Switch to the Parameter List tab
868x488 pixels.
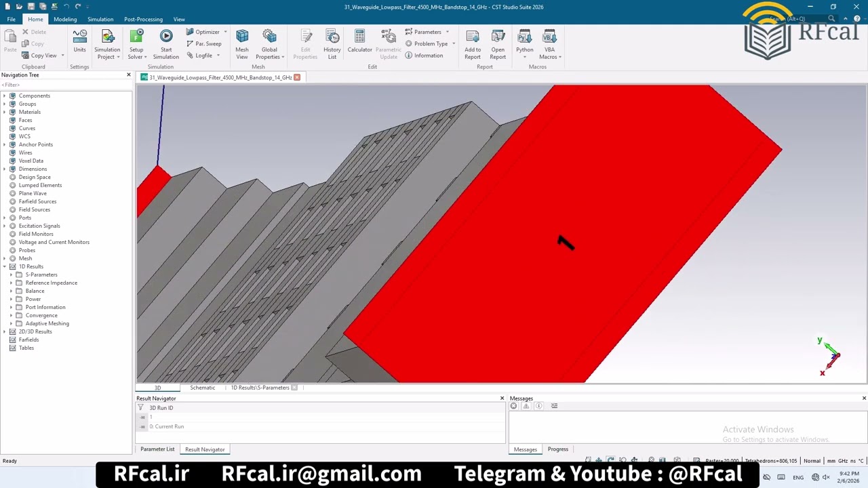pos(157,449)
